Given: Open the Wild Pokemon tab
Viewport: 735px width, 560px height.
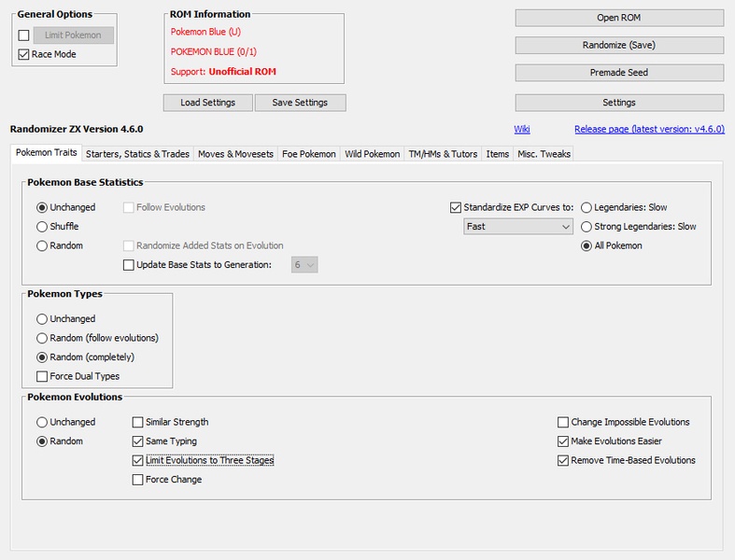Looking at the screenshot, I should click(x=373, y=154).
